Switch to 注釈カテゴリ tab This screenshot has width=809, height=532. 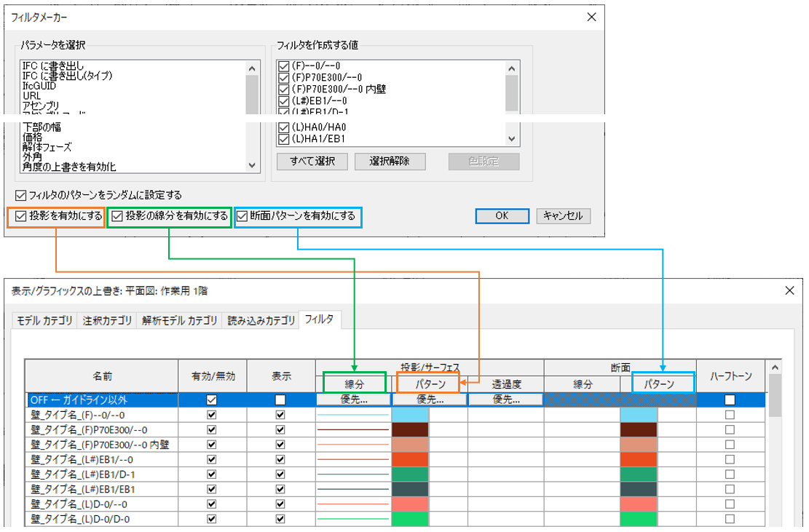[x=107, y=321]
